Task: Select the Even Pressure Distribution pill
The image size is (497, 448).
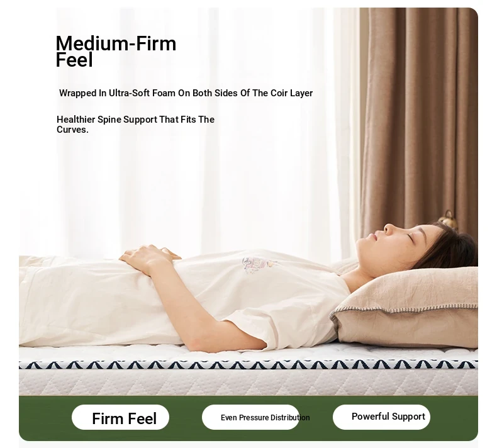Action: point(251,417)
